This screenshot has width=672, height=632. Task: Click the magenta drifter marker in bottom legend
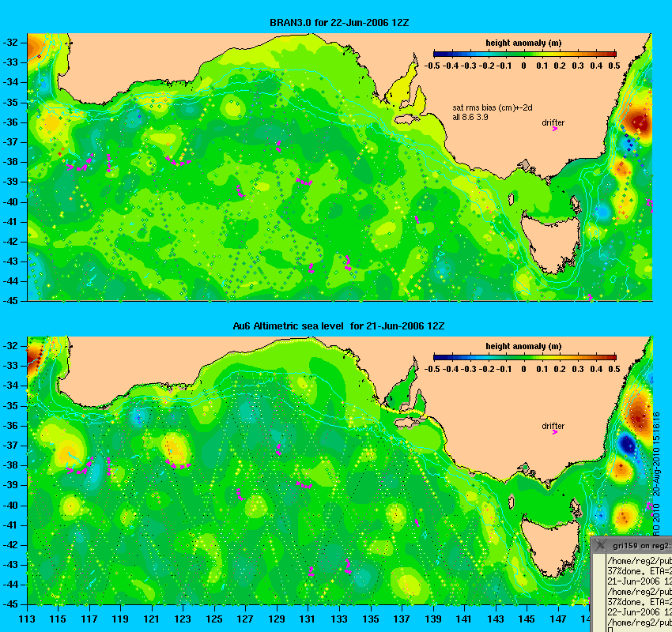coord(554,432)
